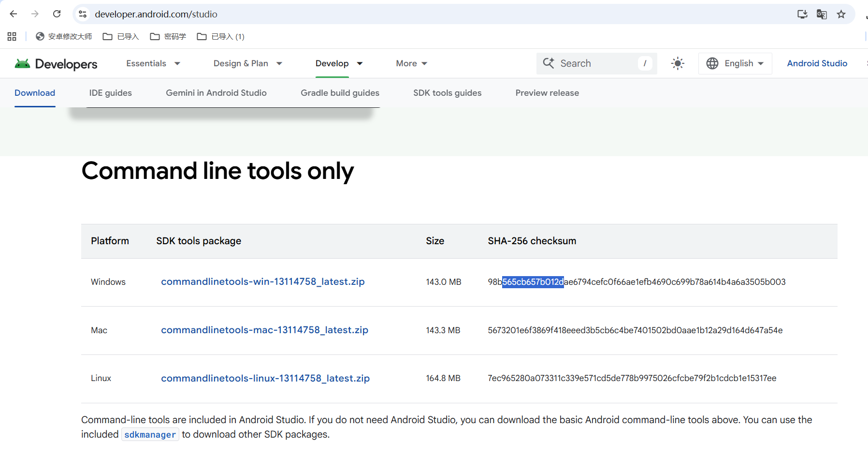Open the English language dropdown arrow
This screenshot has width=868, height=456.
pyautogui.click(x=761, y=63)
